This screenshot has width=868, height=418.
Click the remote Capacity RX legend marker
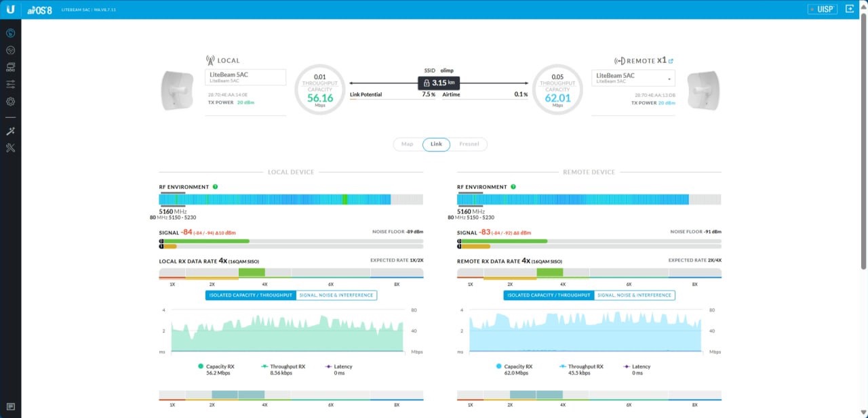tap(499, 367)
